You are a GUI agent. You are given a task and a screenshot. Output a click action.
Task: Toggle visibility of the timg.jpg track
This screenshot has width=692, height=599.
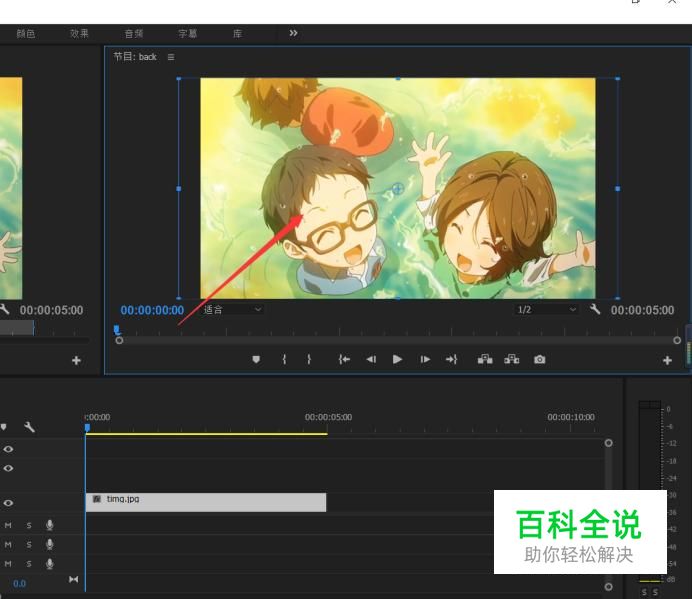click(x=8, y=503)
